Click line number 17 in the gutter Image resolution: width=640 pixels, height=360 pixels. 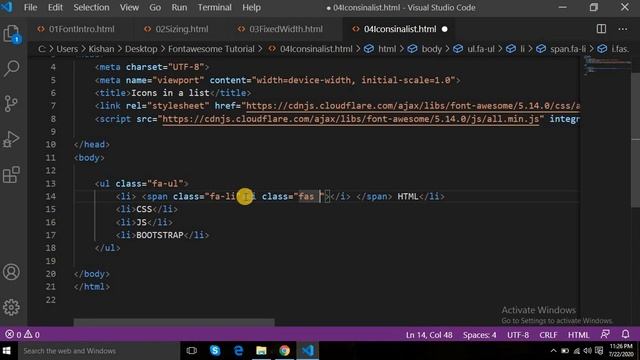coord(51,235)
